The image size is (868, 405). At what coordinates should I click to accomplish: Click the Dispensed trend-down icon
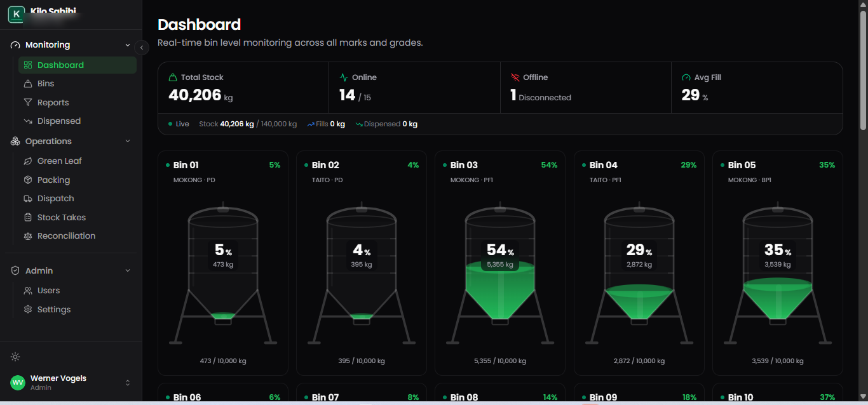[28, 121]
